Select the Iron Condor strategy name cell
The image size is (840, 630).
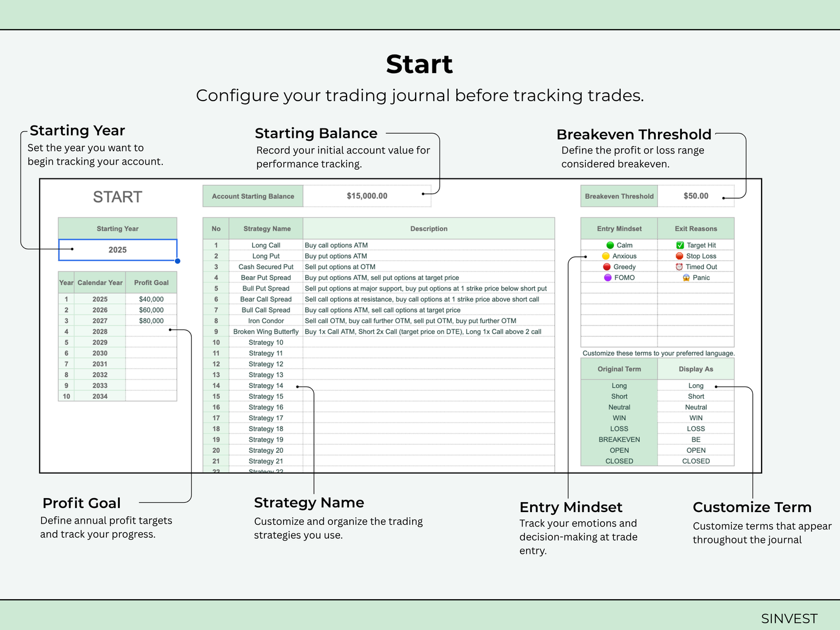click(x=266, y=321)
